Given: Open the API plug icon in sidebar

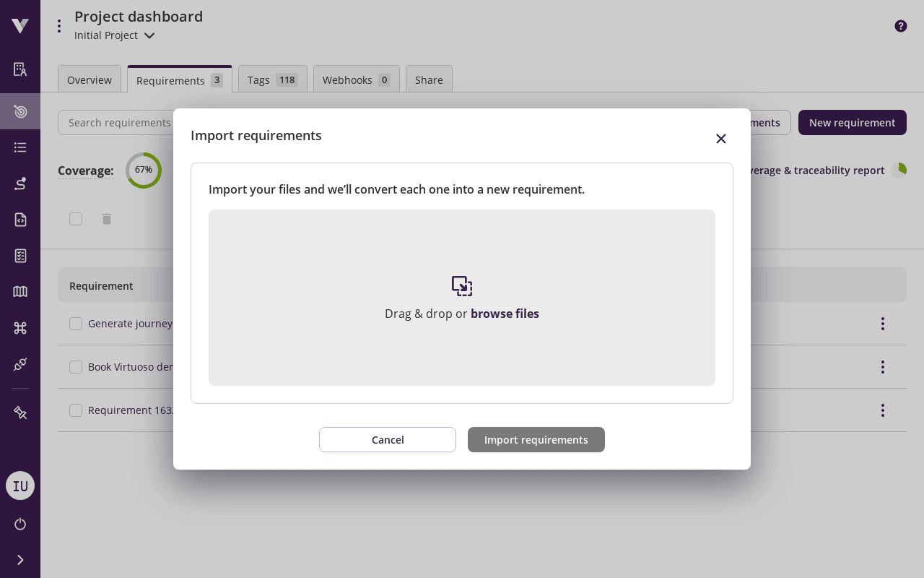Looking at the screenshot, I should 19,364.
